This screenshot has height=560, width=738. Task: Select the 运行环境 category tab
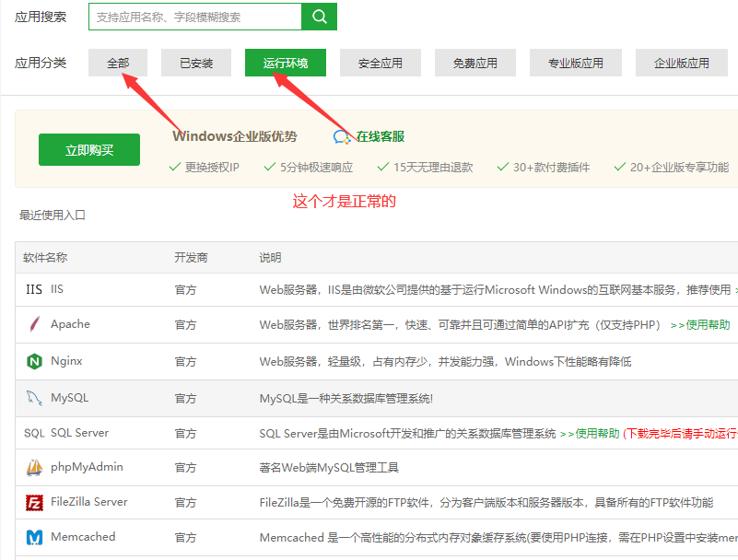tap(286, 63)
